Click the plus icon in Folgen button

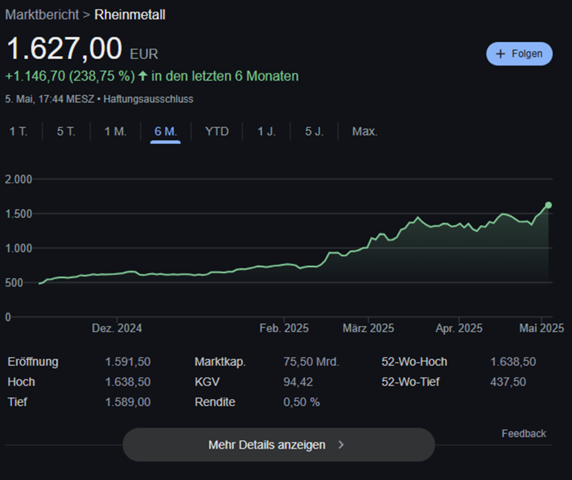500,54
